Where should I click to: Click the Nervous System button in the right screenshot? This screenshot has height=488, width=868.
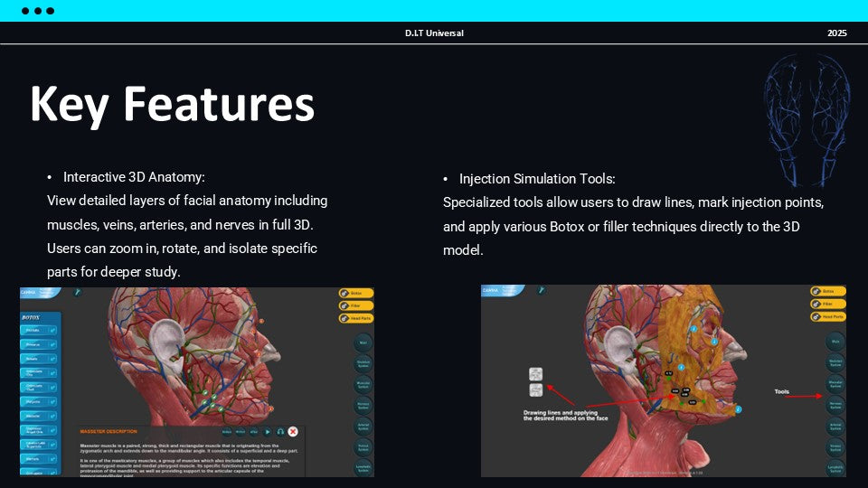click(835, 404)
